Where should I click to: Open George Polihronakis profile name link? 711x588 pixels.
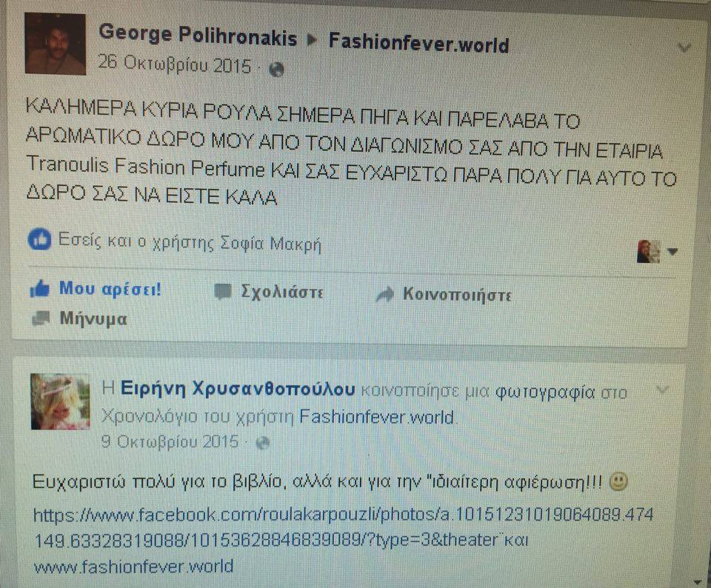(198, 36)
